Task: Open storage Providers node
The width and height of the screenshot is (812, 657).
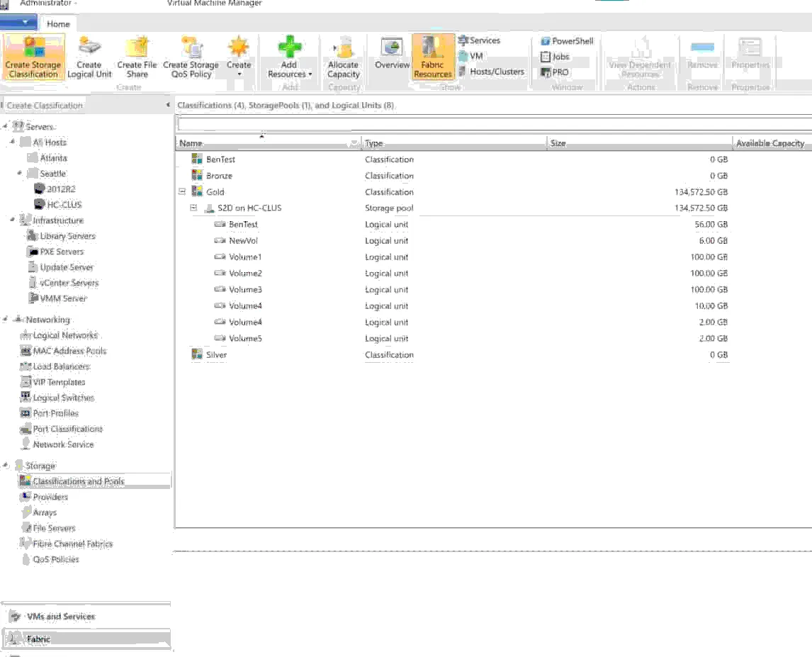Action: coord(44,497)
